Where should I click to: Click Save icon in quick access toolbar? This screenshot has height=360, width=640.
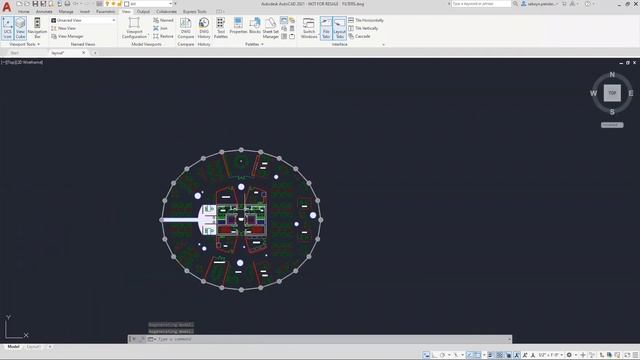35,4
